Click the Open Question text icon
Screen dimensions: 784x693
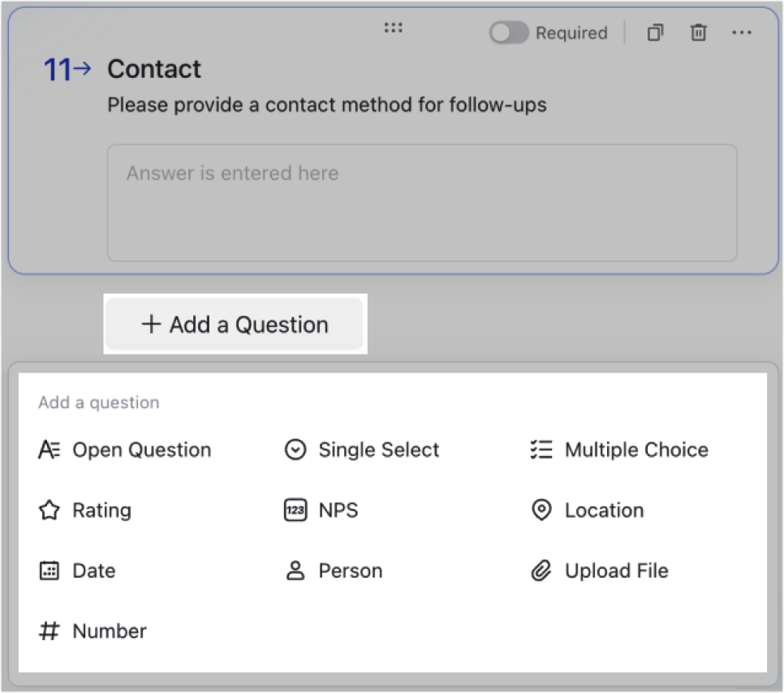point(50,450)
